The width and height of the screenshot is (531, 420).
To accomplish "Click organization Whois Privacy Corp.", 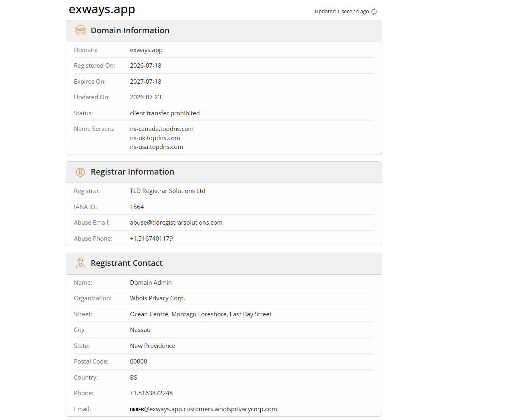I will (157, 298).
